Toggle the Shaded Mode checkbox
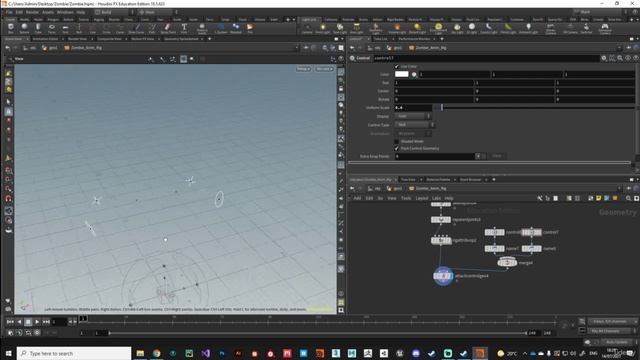 pos(397,141)
